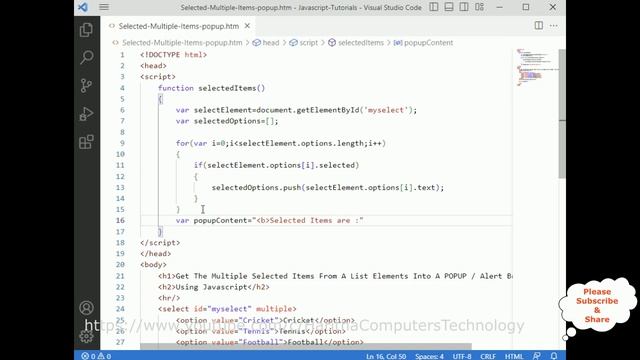Click line number 4 in gutter

point(122,88)
